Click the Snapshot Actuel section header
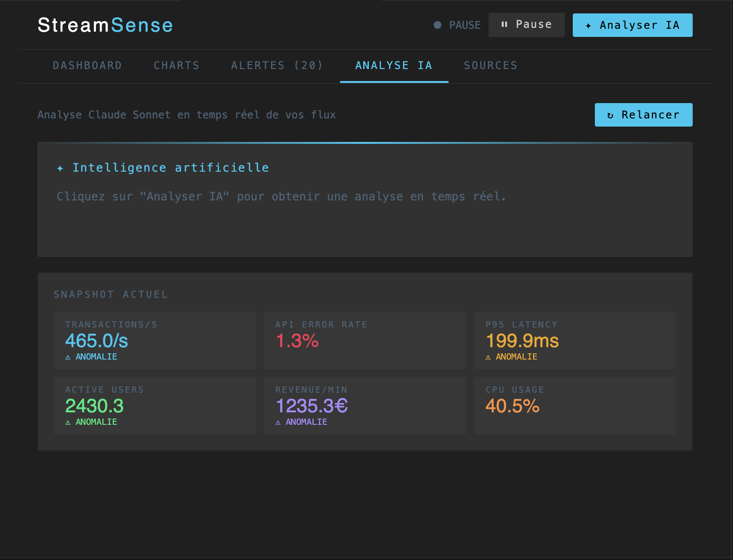This screenshot has width=733, height=560. 111,294
